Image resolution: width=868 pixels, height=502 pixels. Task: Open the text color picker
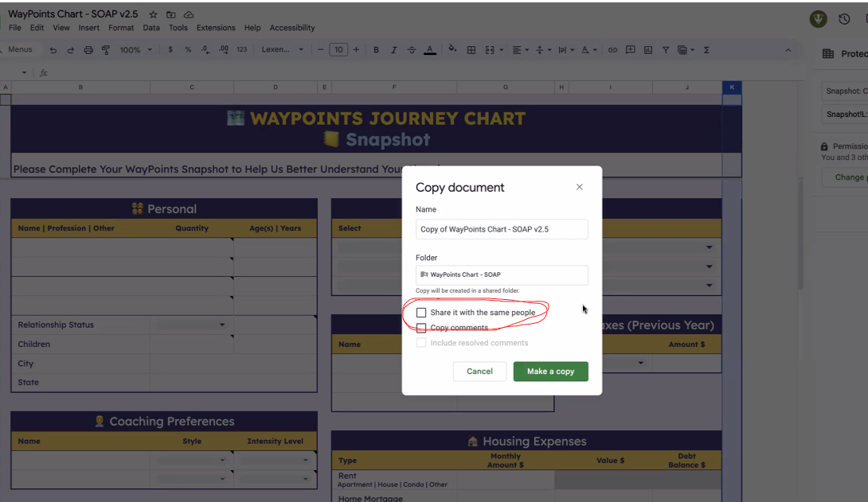429,50
